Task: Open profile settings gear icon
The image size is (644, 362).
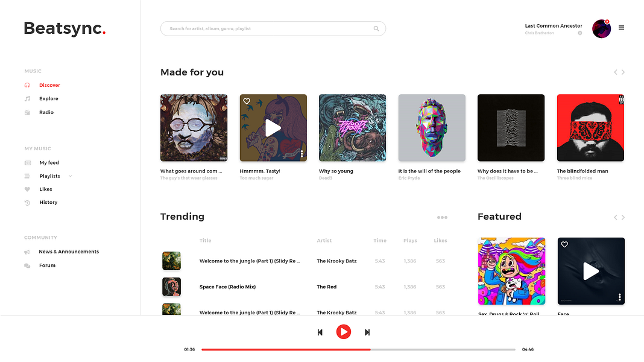Action: click(580, 33)
